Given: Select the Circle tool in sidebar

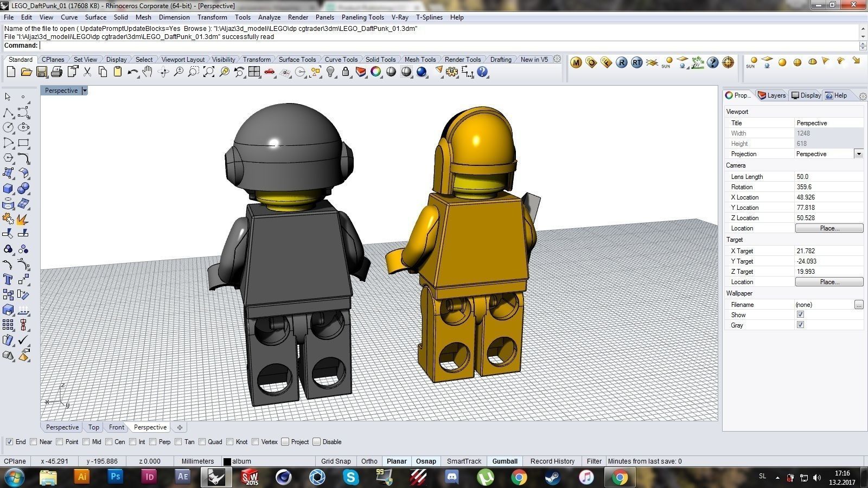Looking at the screenshot, I should point(8,127).
